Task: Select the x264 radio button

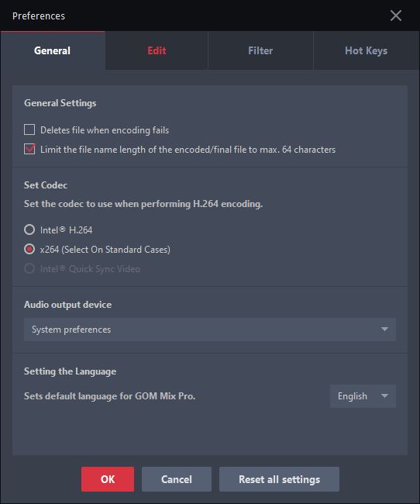Action: 29,249
